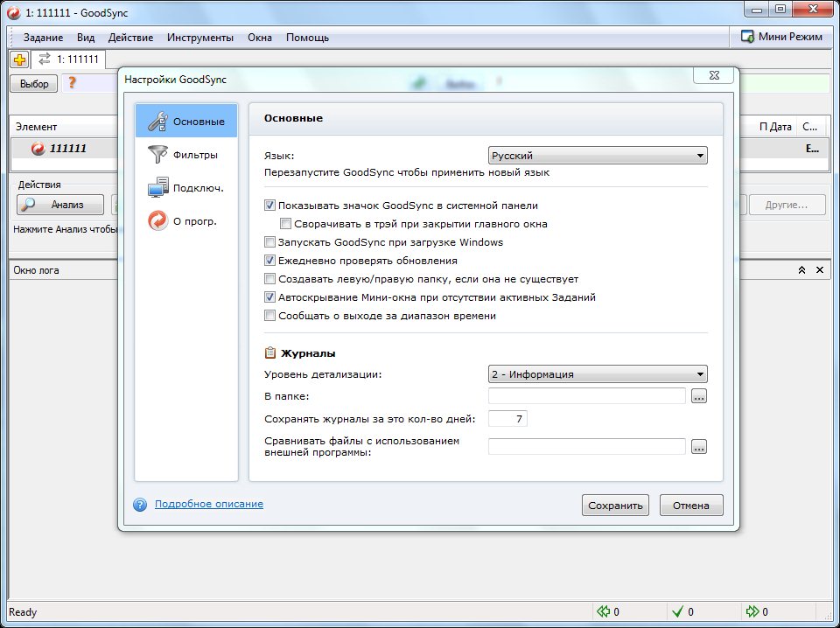Browse for log folder with the ... button
Image resolution: width=840 pixels, height=628 pixels.
[698, 396]
